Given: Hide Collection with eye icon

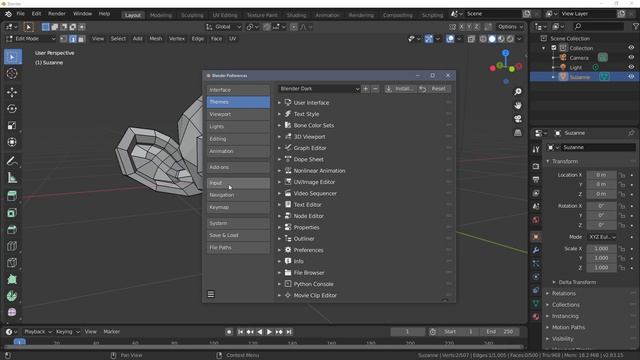Looking at the screenshot, I should (631, 48).
